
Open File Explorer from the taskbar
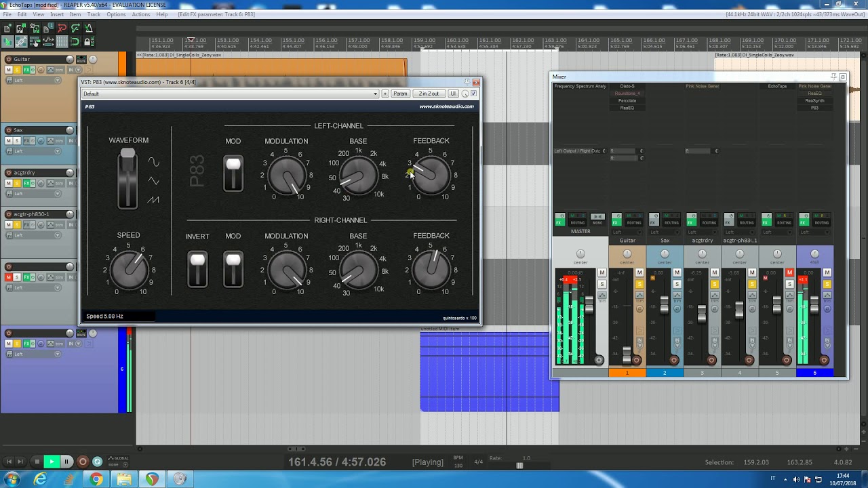124,479
